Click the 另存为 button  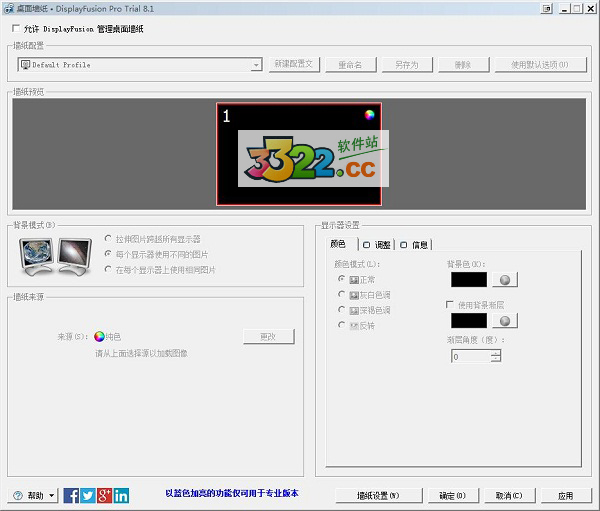(407, 65)
